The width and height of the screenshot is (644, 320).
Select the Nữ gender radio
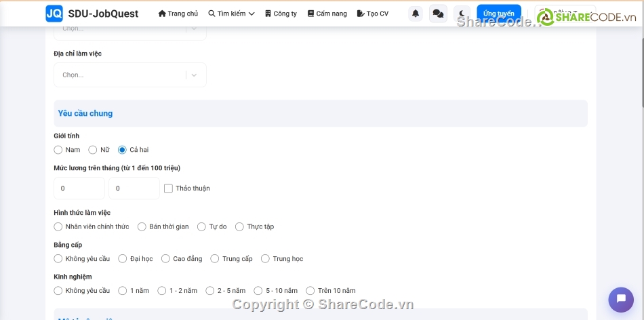[93, 150]
